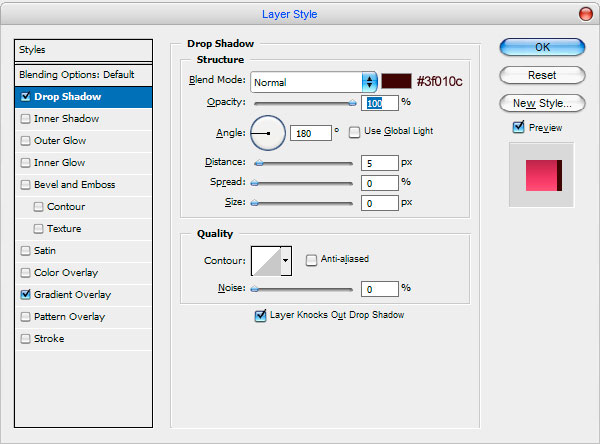Select the Inner Glow style label
This screenshot has height=444, width=600.
[59, 163]
